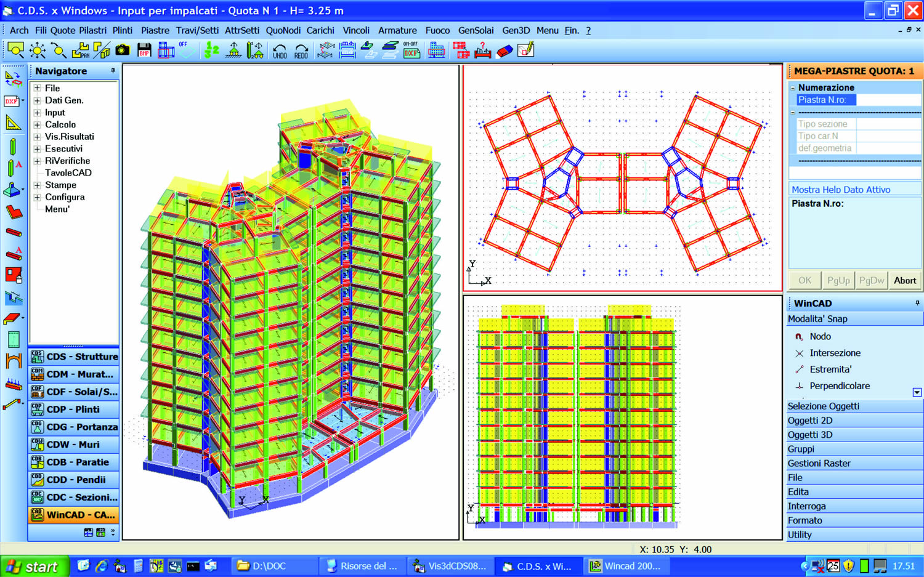This screenshot has height=577, width=924.
Task: Open the Vincoli menu
Action: pos(356,30)
